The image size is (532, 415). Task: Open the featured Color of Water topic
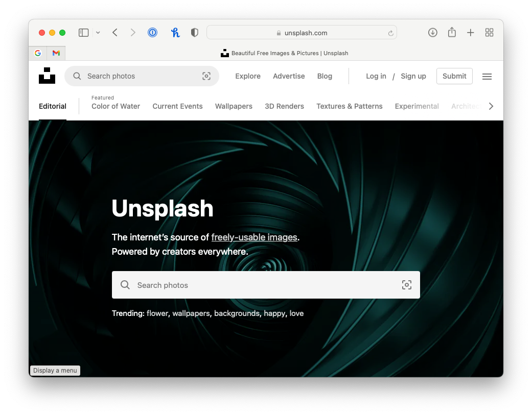pyautogui.click(x=115, y=106)
